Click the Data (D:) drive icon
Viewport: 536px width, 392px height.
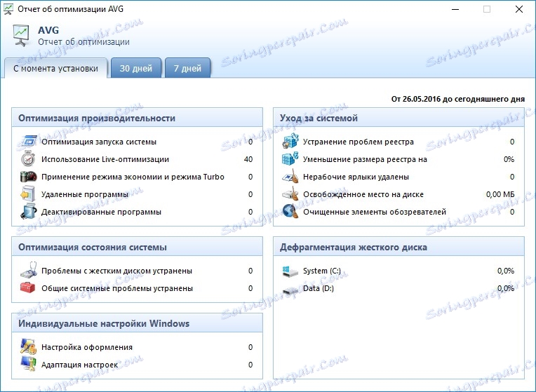point(290,291)
